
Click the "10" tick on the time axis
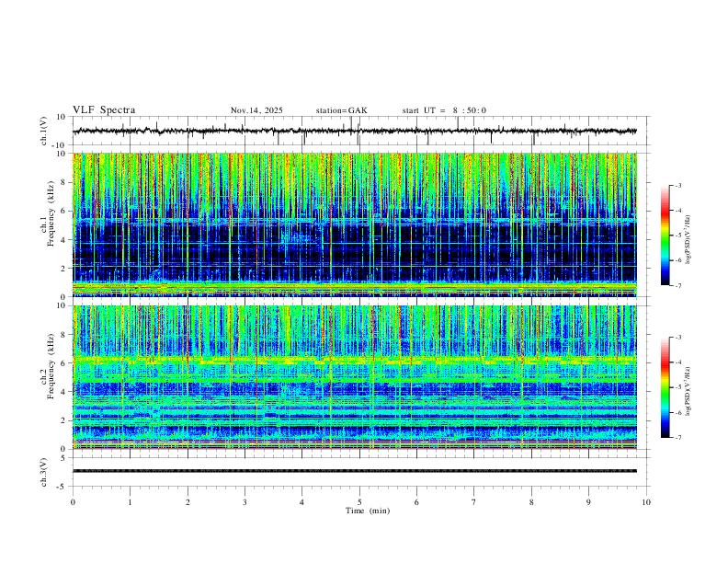pos(646,502)
